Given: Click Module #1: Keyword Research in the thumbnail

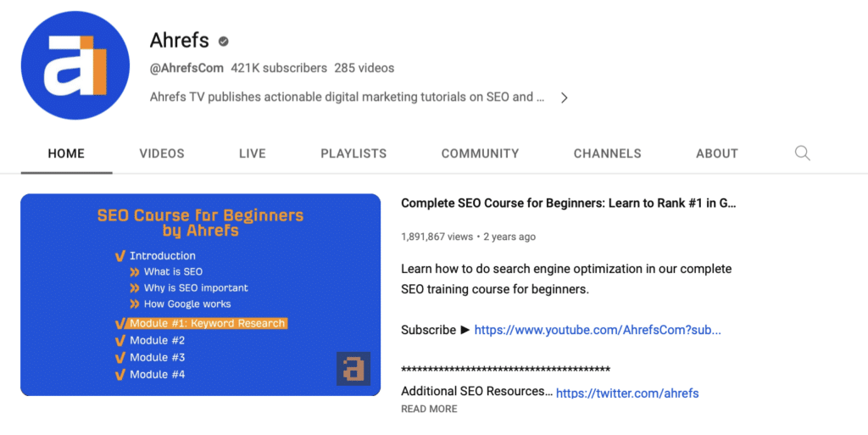Looking at the screenshot, I should (207, 323).
